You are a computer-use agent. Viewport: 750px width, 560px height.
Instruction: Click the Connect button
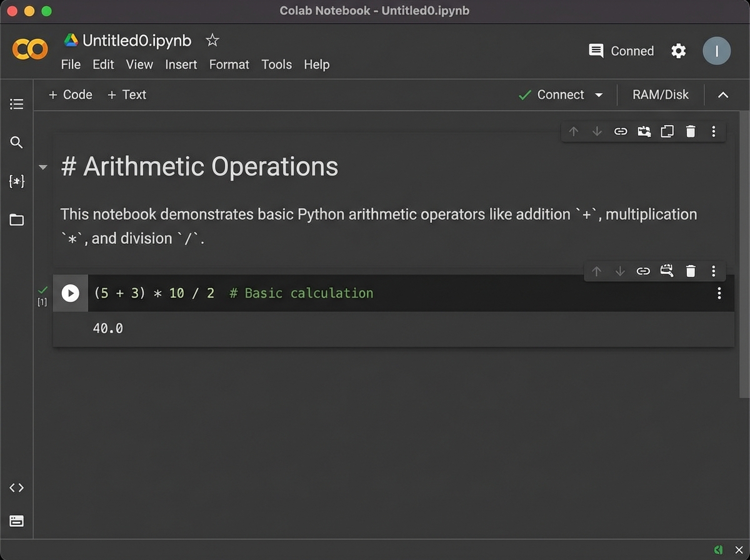552,95
